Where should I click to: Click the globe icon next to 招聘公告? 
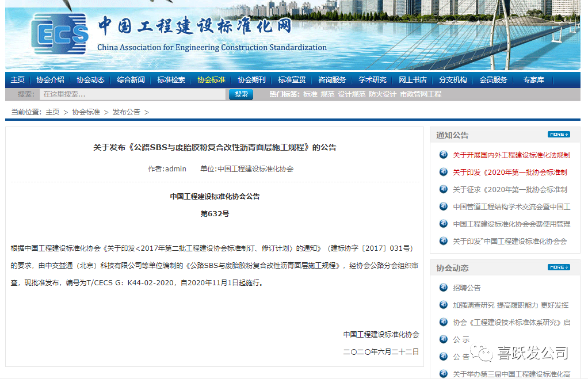tap(443, 286)
